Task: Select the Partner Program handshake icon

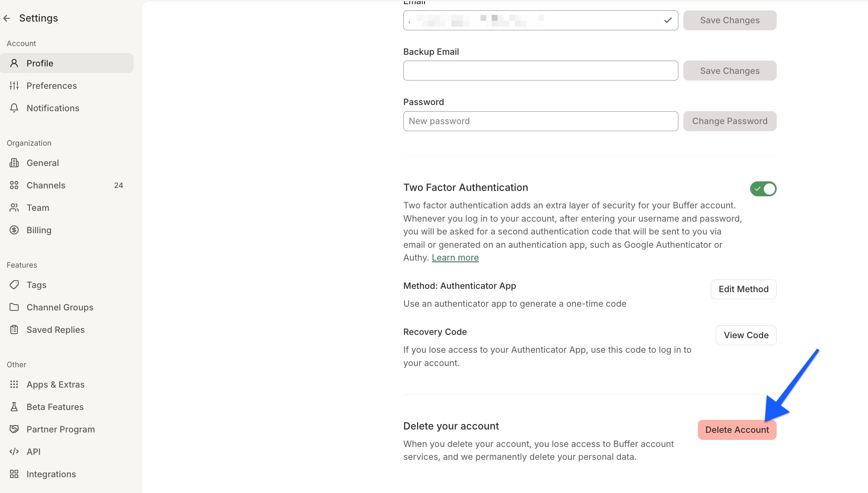Action: (x=15, y=429)
